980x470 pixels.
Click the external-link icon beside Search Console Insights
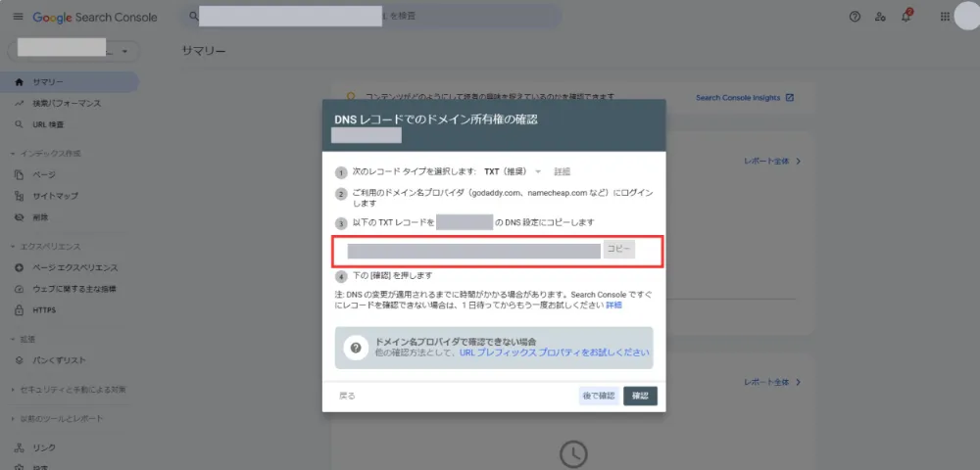pyautogui.click(x=789, y=98)
